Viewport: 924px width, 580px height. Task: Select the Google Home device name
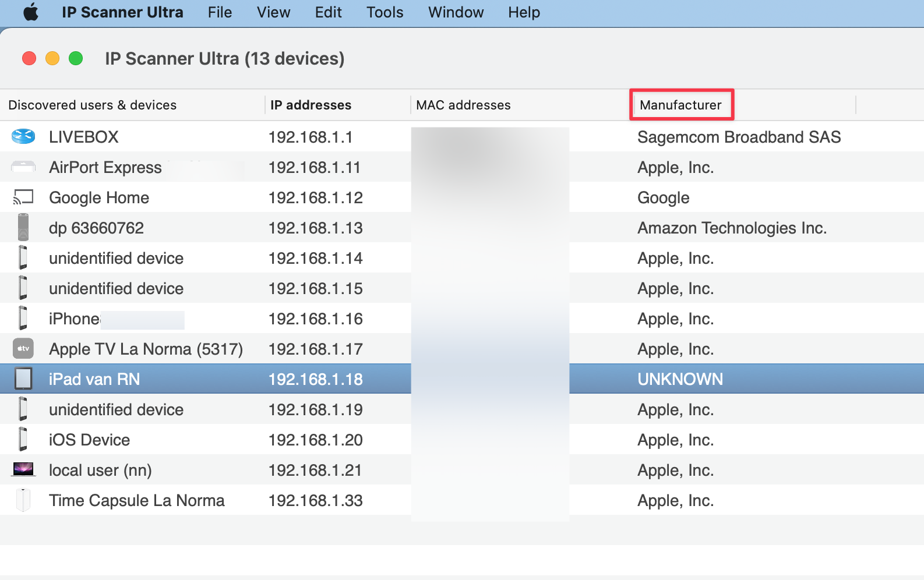99,197
